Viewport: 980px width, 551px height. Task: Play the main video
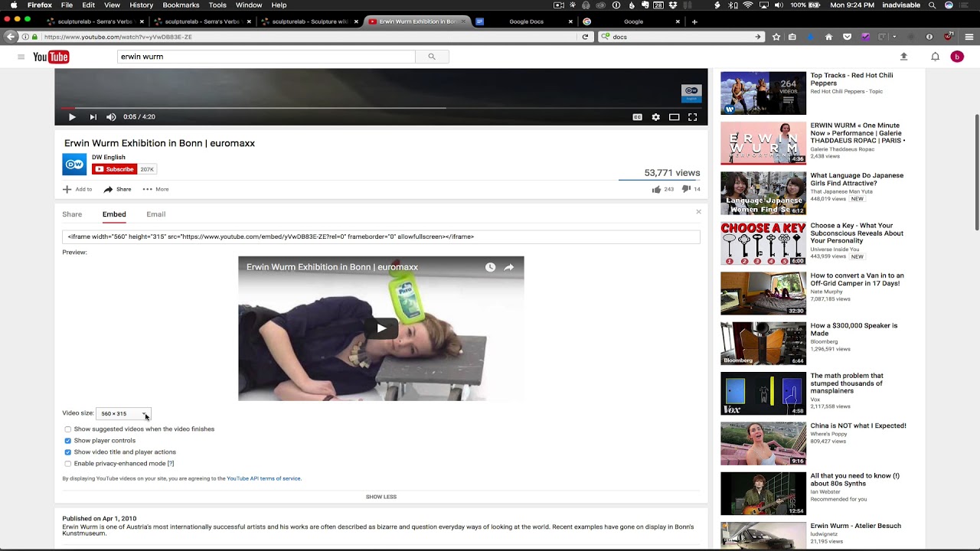click(72, 117)
